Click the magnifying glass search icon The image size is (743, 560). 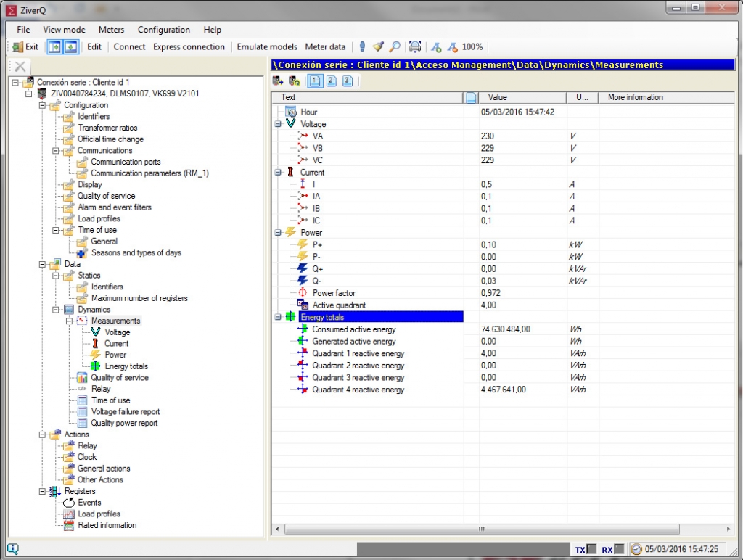pos(394,46)
